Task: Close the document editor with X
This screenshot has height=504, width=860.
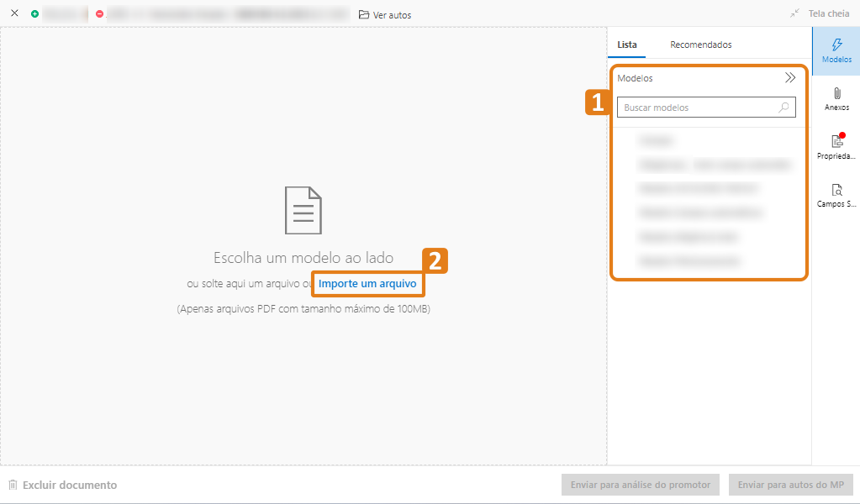Action: tap(14, 14)
